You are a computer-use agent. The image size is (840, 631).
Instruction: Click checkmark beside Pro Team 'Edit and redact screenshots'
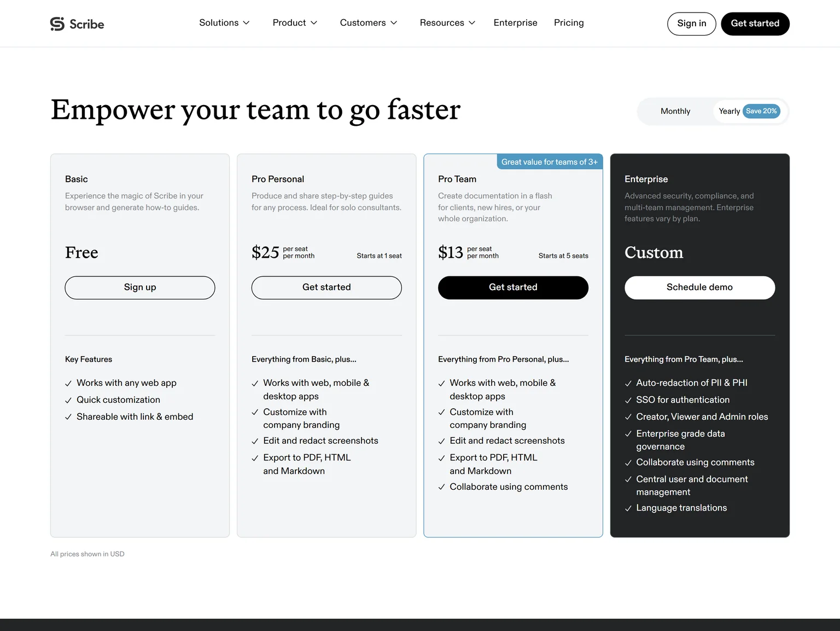[x=441, y=442]
